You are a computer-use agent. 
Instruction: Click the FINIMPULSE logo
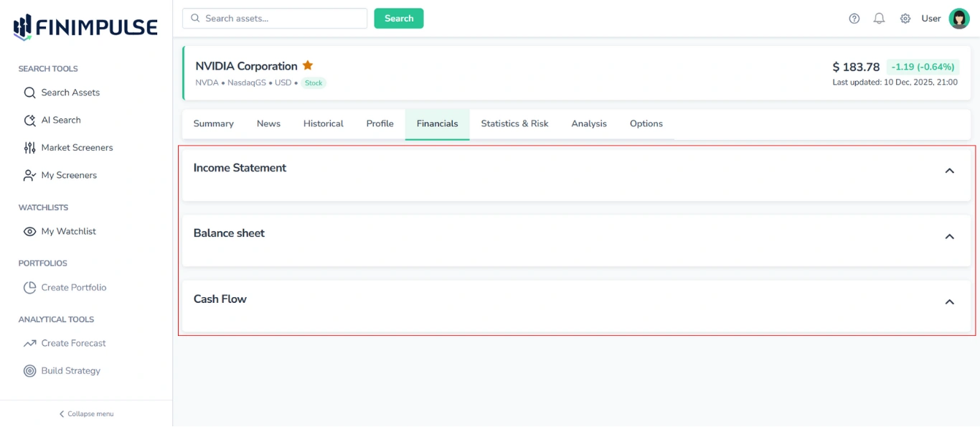pyautogui.click(x=84, y=27)
